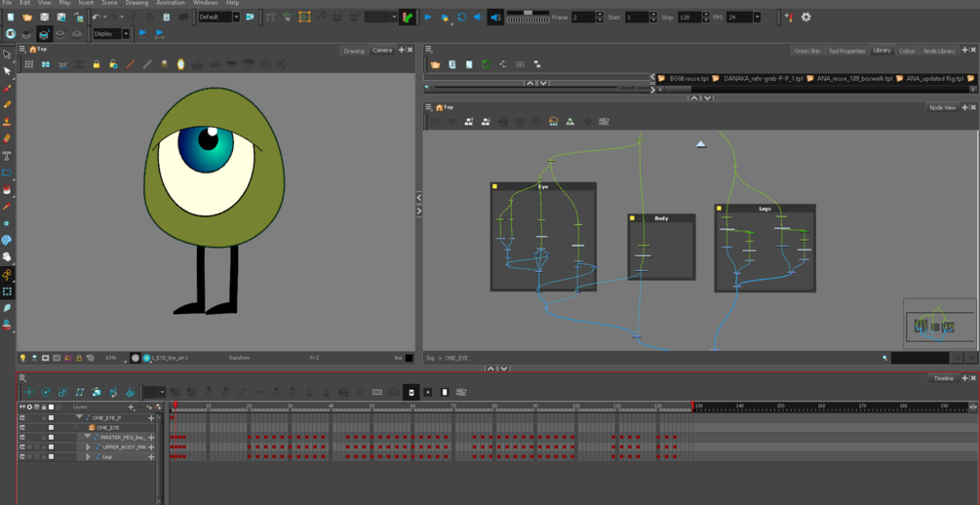Switch to the Drawing tab
This screenshot has width=980, height=505.
pyautogui.click(x=354, y=51)
